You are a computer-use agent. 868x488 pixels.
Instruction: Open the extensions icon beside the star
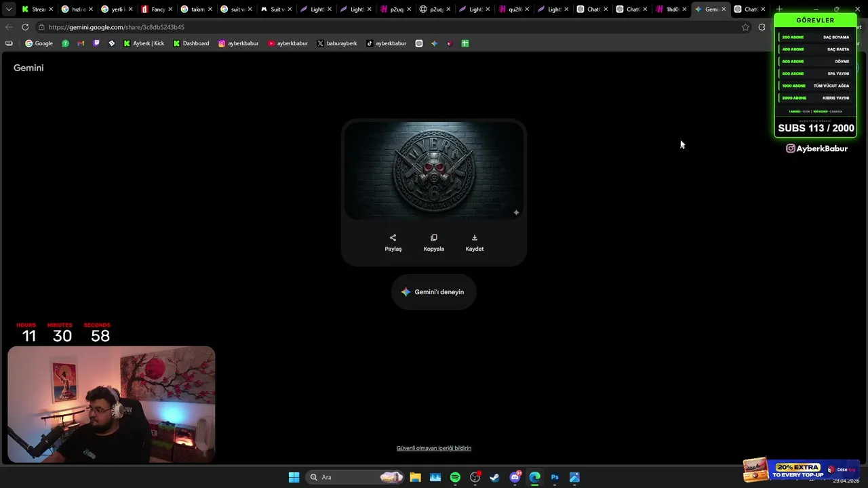coord(762,27)
